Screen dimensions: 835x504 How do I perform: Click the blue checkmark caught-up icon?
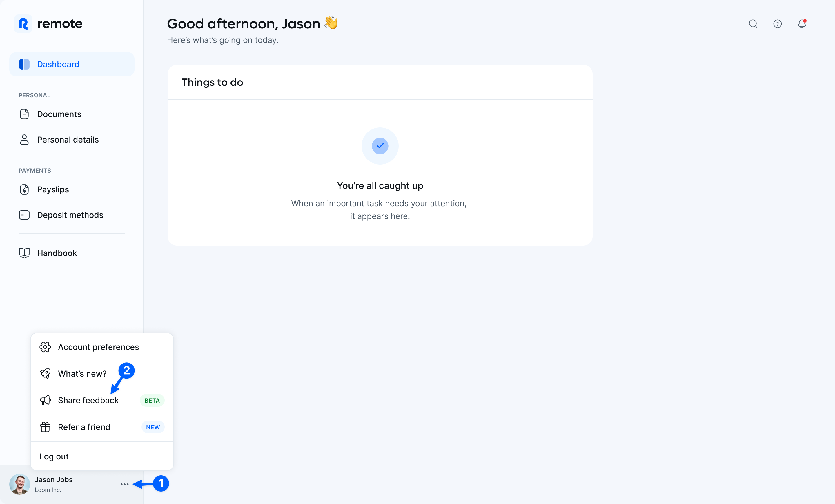[x=380, y=146]
